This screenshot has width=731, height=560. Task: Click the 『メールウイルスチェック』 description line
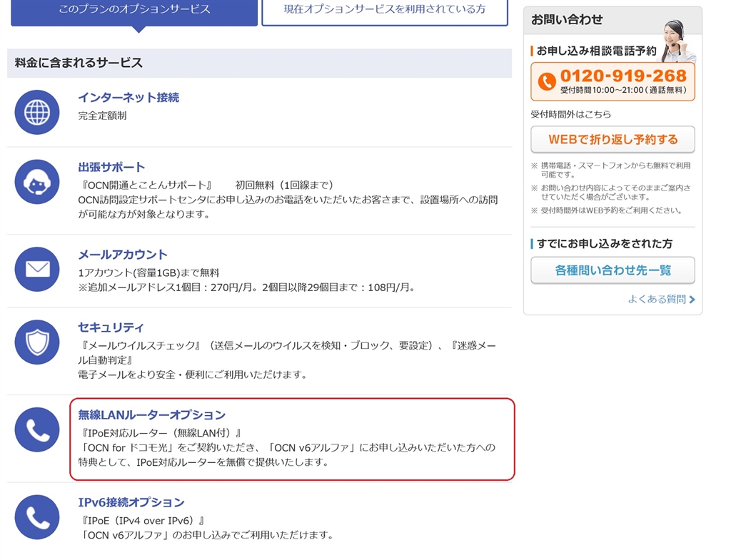(287, 352)
